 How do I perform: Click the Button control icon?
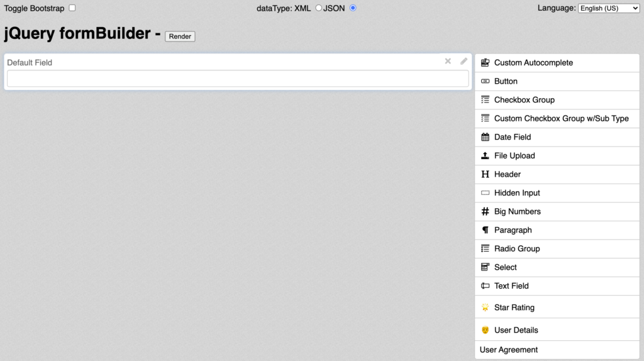(485, 81)
